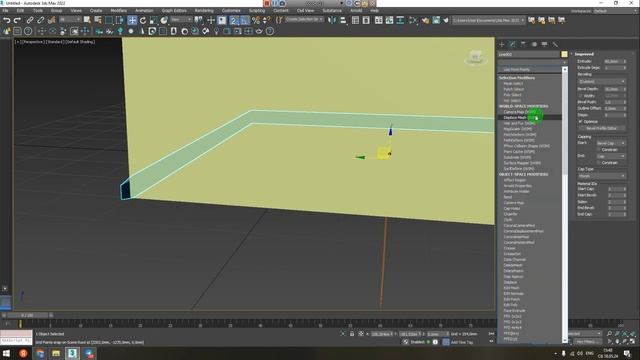Open Cap Type dropdown

pos(602,176)
